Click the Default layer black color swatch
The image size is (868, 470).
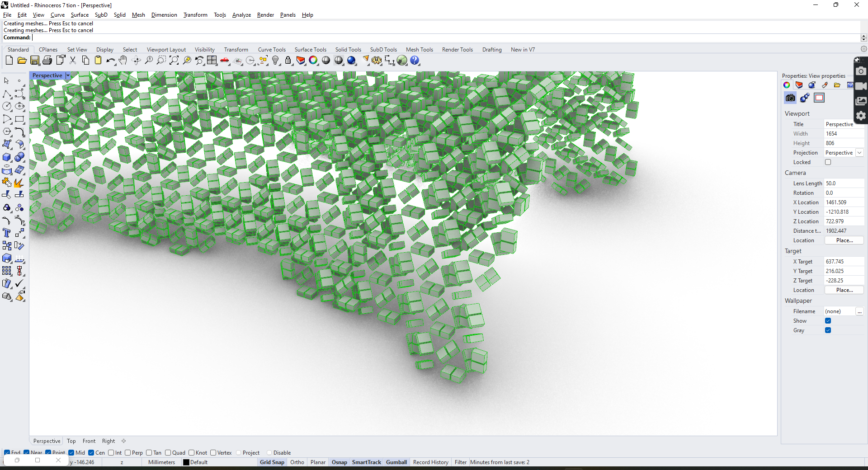[x=186, y=462]
